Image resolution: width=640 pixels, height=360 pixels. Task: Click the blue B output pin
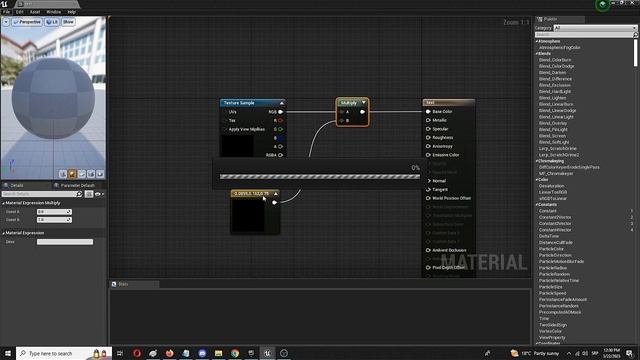pyautogui.click(x=280, y=138)
